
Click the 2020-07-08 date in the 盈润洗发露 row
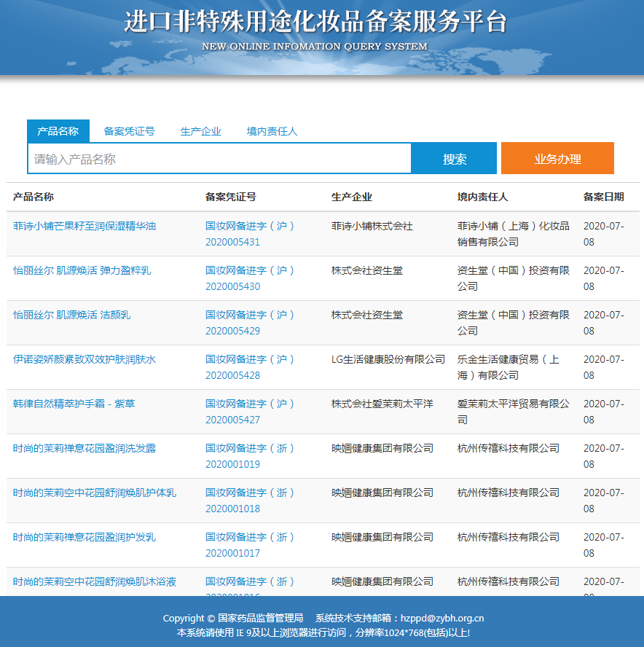(604, 456)
